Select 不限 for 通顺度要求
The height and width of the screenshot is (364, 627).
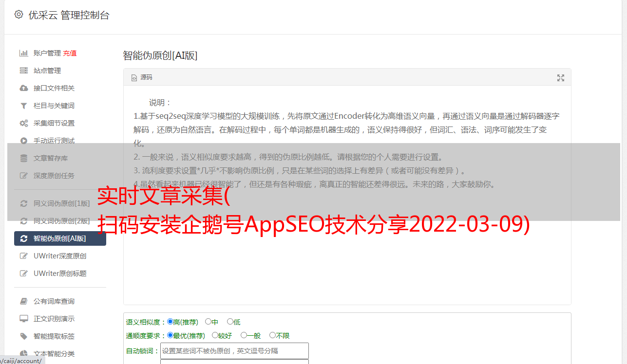click(x=272, y=335)
